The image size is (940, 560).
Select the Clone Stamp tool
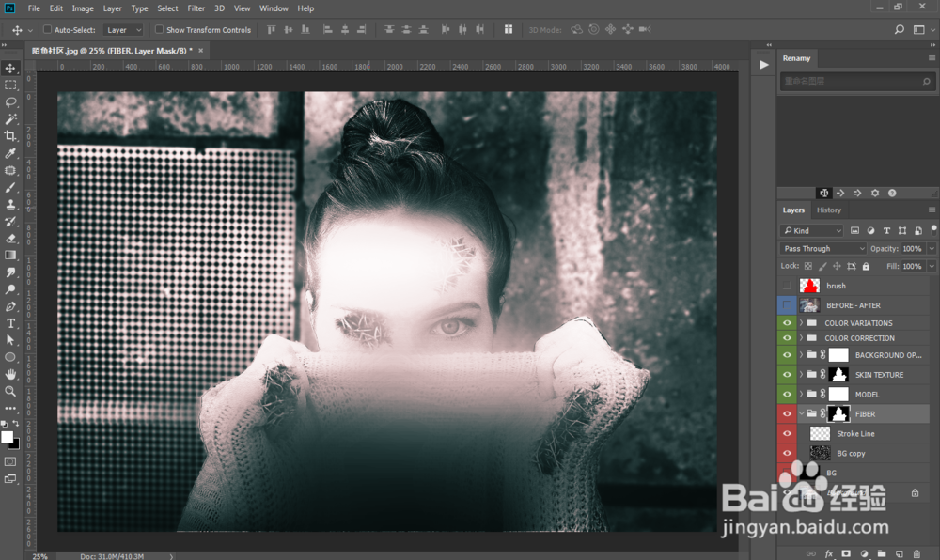10,204
